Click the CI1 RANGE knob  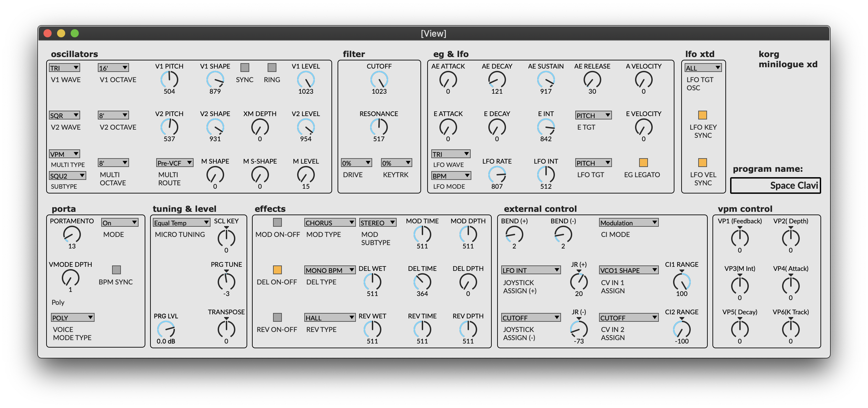682,281
